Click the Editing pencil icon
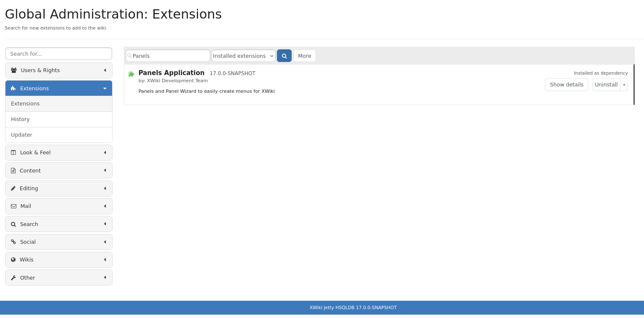This screenshot has height=318, width=644. (x=13, y=189)
